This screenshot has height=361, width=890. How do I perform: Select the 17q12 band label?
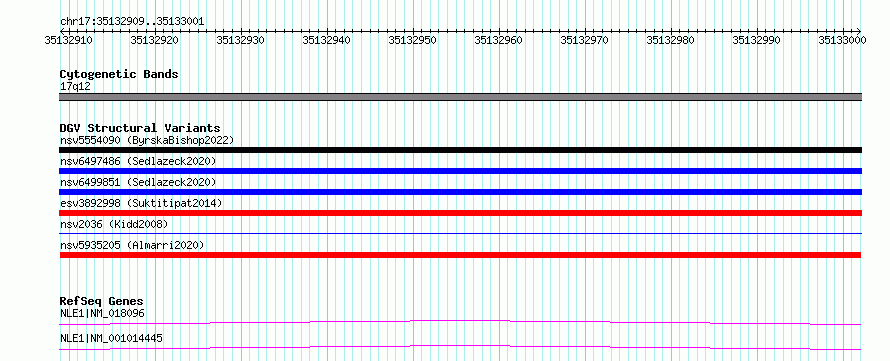tap(75, 87)
